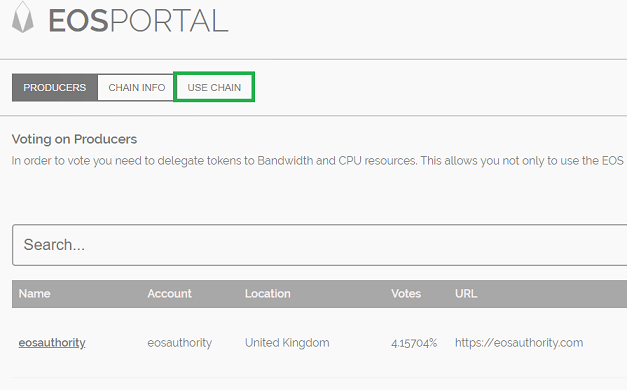Open the eosauthority producer link
Viewport: 627px width, 390px height.
point(52,343)
